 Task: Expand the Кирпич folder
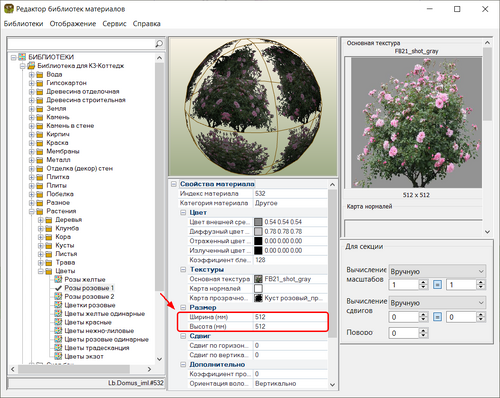tap(31, 134)
